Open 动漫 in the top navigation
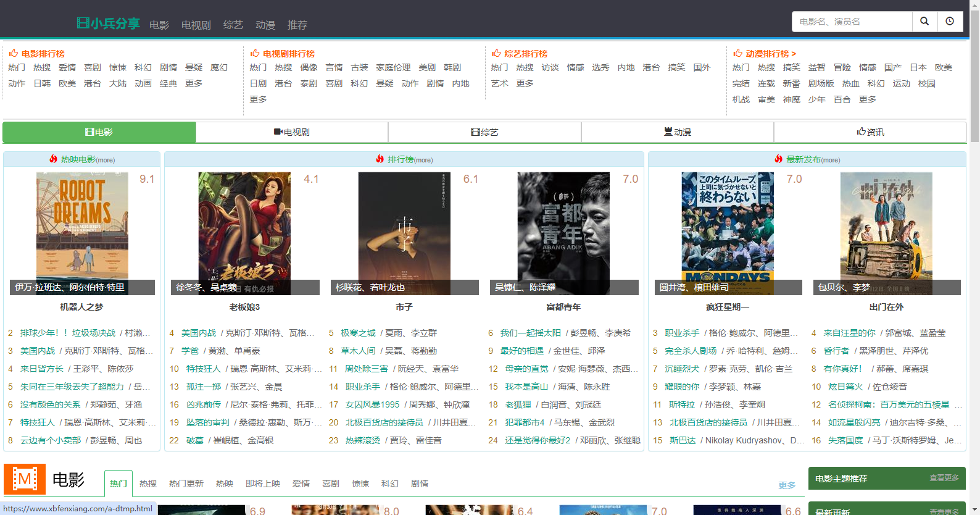 click(265, 25)
